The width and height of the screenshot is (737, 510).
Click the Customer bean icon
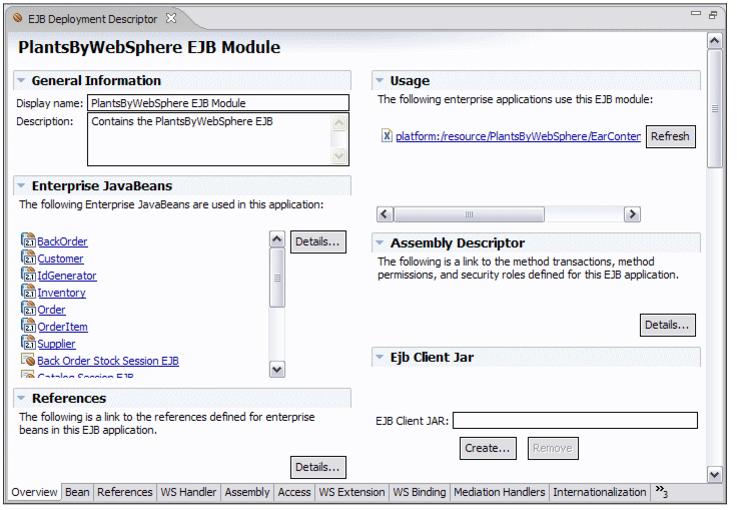click(28, 258)
